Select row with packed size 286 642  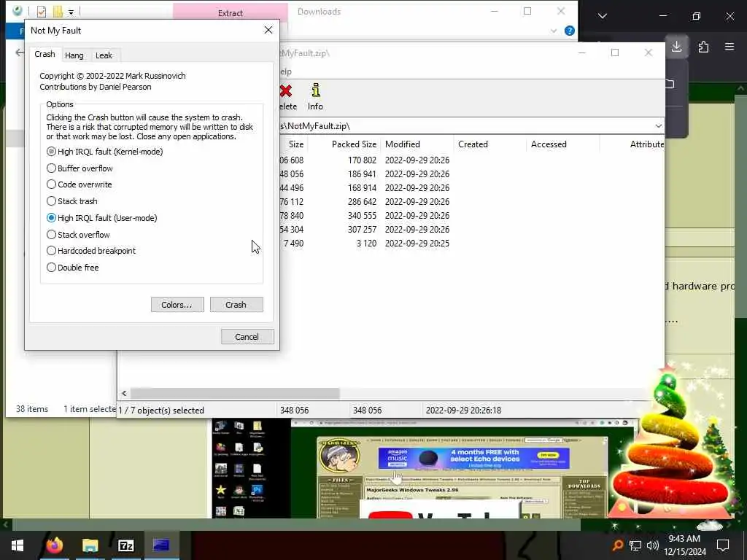pyautogui.click(x=472, y=201)
